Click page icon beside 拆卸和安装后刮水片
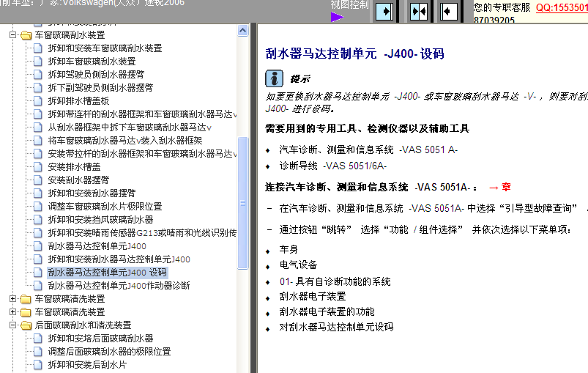The image size is (588, 373). pos(38,365)
